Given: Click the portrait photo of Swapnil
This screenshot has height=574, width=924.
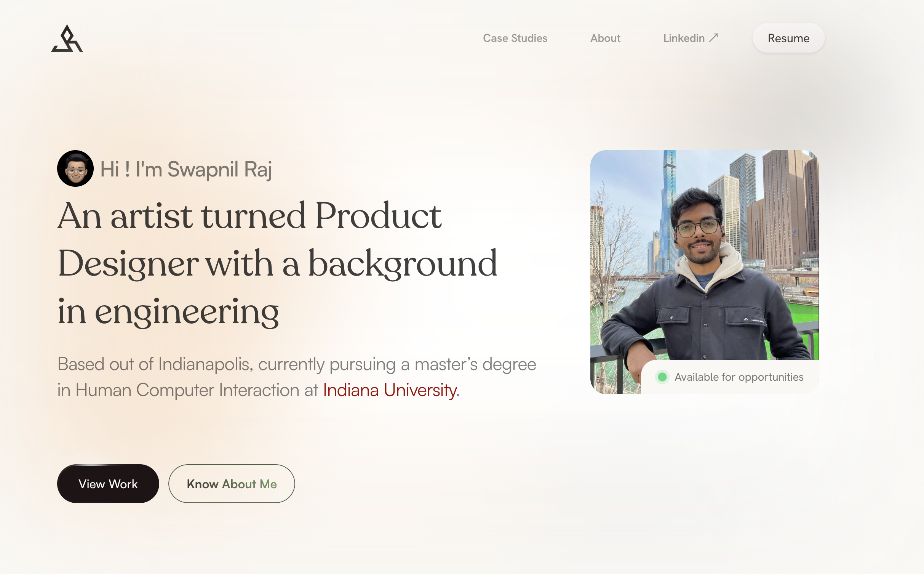Looking at the screenshot, I should pos(704,272).
